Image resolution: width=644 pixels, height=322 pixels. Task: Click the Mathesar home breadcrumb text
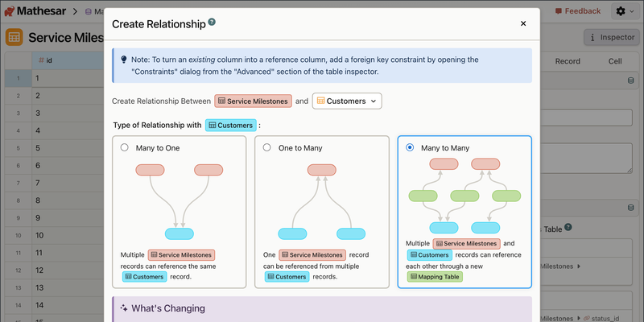click(x=41, y=11)
